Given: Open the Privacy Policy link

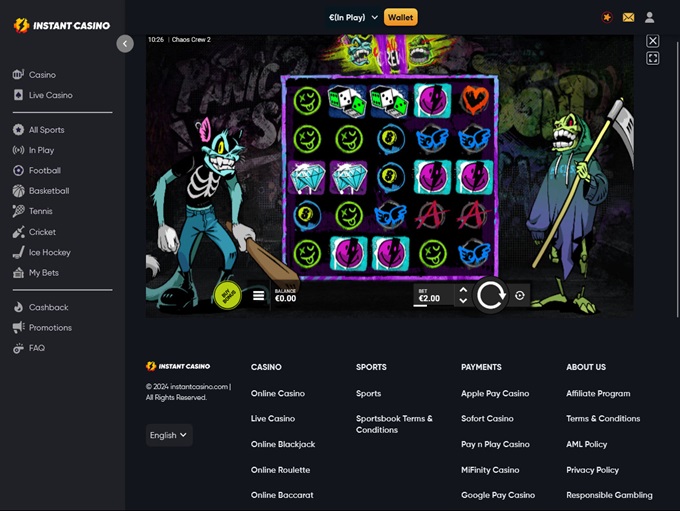Looking at the screenshot, I should [592, 470].
